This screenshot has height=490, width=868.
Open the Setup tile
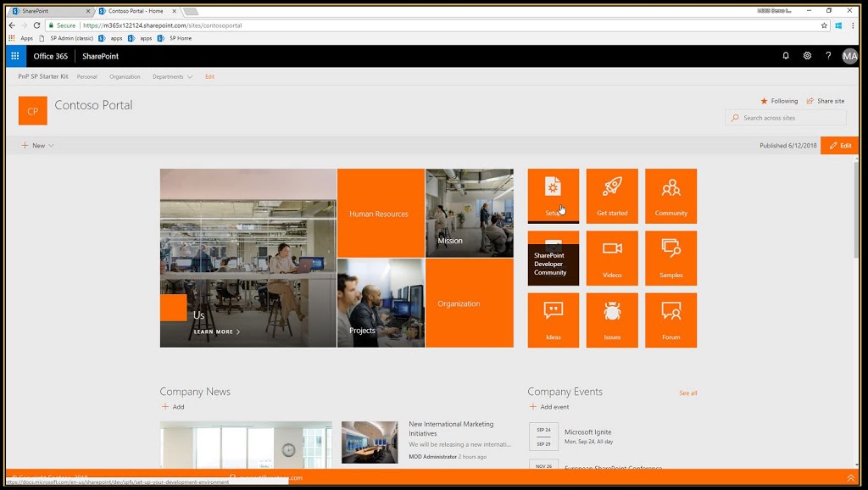pyautogui.click(x=553, y=196)
